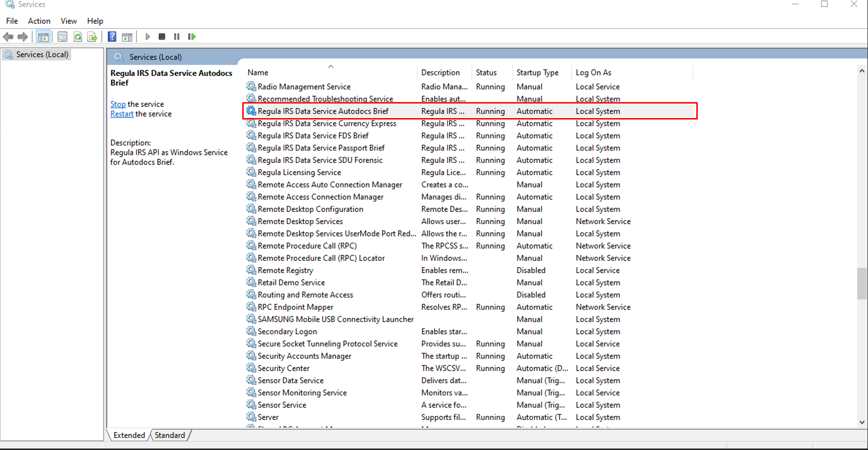The image size is (868, 450).
Task: Sort the list by the Name column header
Action: 258,73
